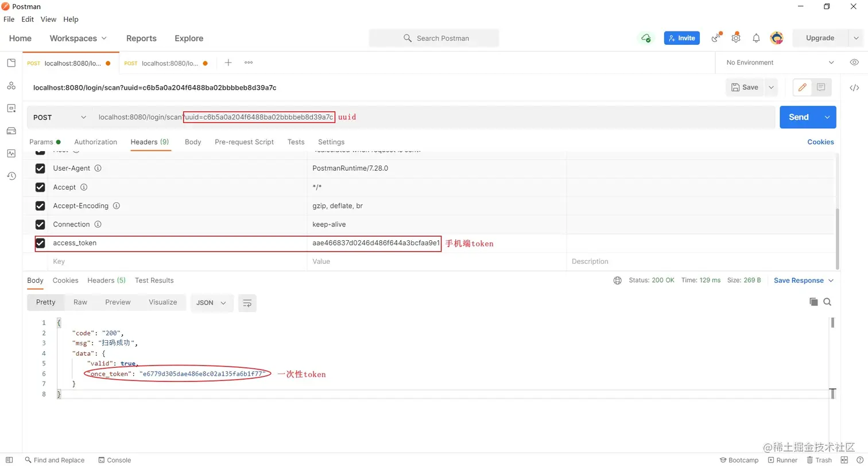Open Console in status bar
This screenshot has height=466, width=868.
pyautogui.click(x=114, y=460)
